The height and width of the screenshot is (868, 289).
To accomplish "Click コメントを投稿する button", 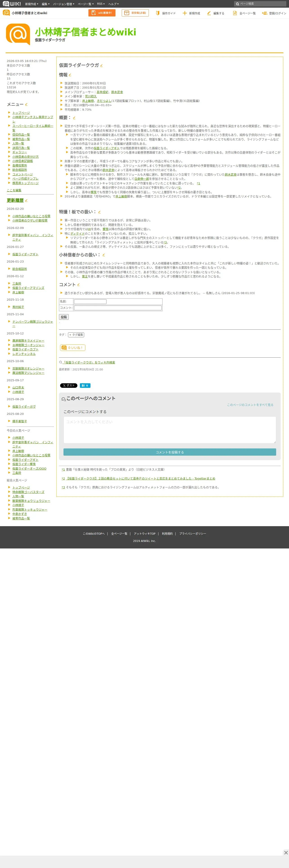I will pyautogui.click(x=169, y=452).
